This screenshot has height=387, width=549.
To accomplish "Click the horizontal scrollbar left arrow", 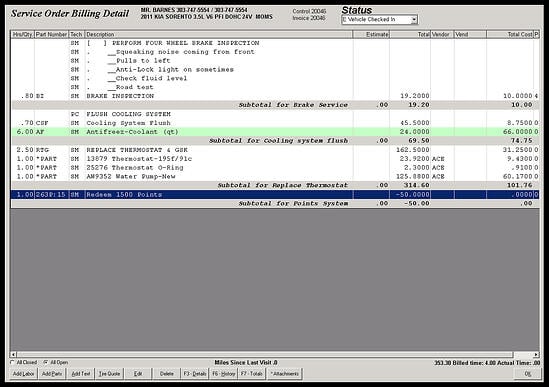I will click(x=13, y=354).
